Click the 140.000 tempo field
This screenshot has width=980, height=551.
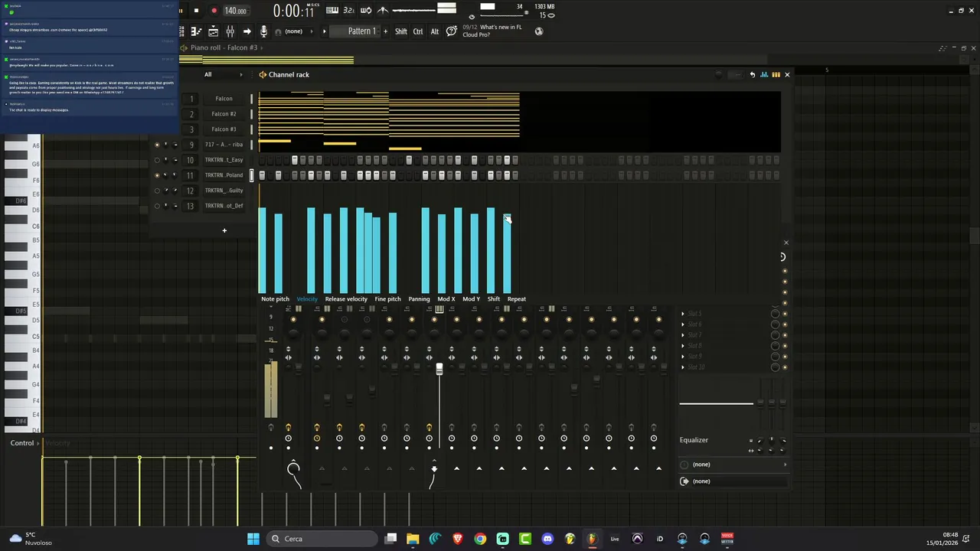click(x=235, y=11)
